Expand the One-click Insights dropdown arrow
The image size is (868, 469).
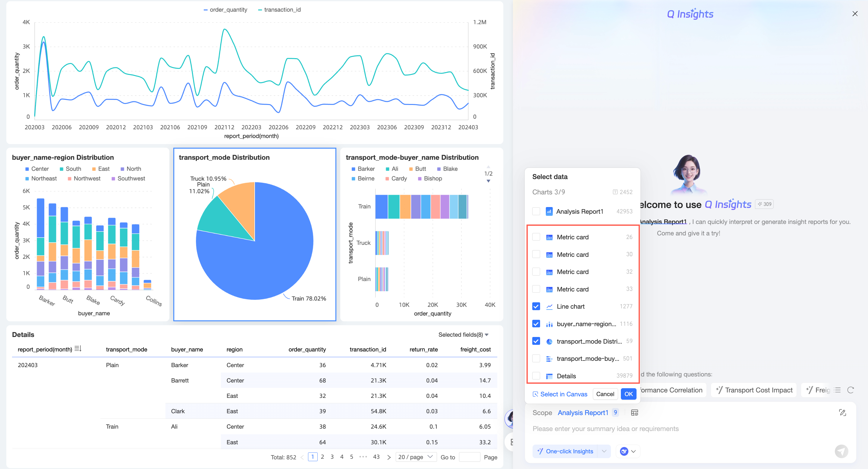[x=604, y=451]
